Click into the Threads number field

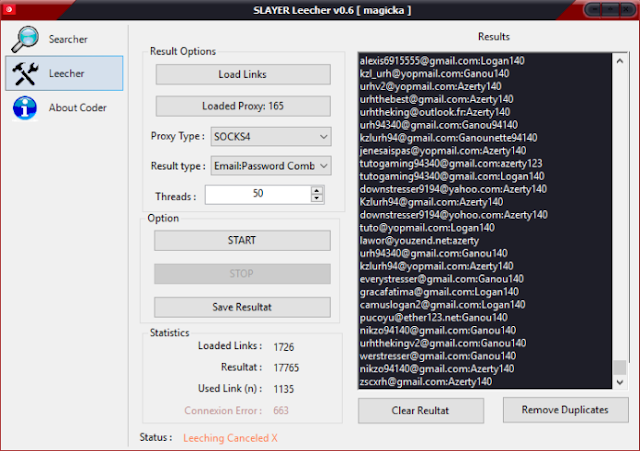tap(258, 194)
